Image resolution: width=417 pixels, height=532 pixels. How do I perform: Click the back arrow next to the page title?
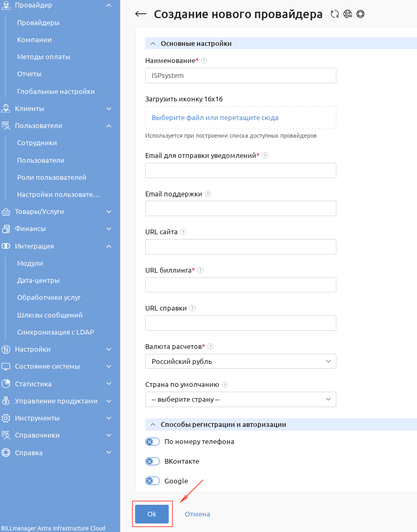pos(140,14)
